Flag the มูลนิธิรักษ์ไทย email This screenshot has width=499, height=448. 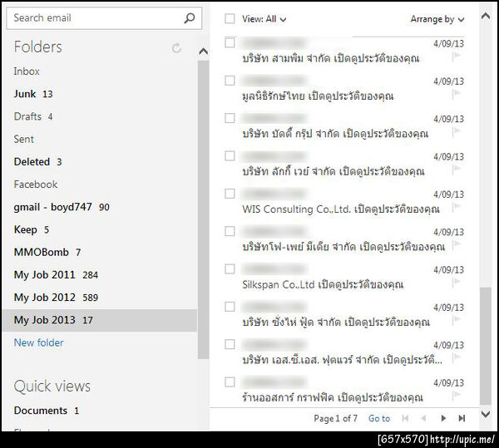coord(457,94)
